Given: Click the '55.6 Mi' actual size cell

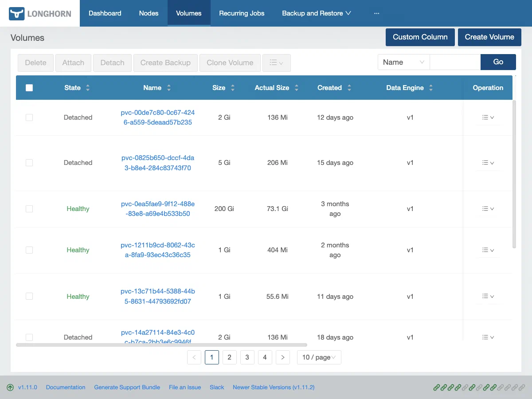Looking at the screenshot, I should tap(278, 297).
